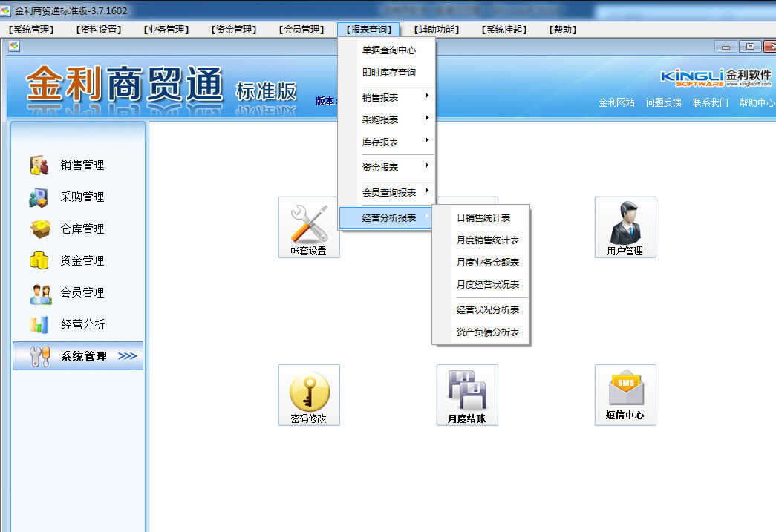Open the 【系统管理】 menu
Screen dimensions: 776x532
pyautogui.click(x=31, y=30)
